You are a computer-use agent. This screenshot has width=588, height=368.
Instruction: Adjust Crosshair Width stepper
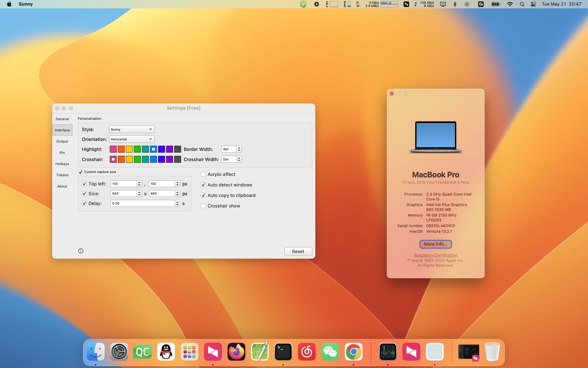(239, 159)
